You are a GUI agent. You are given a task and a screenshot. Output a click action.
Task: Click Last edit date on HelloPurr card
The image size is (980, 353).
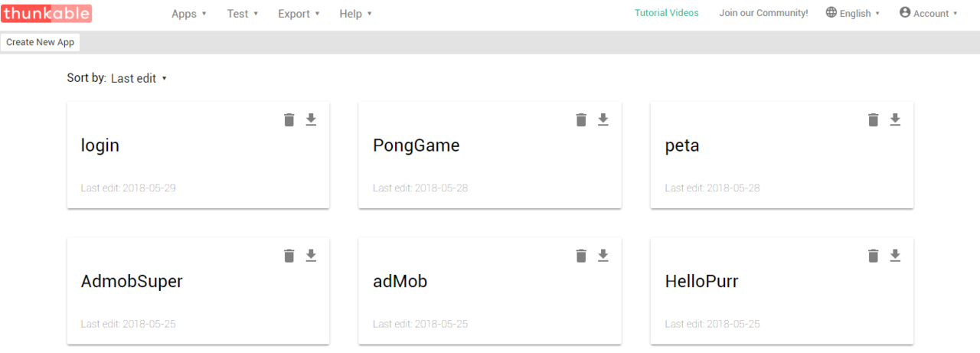713,324
